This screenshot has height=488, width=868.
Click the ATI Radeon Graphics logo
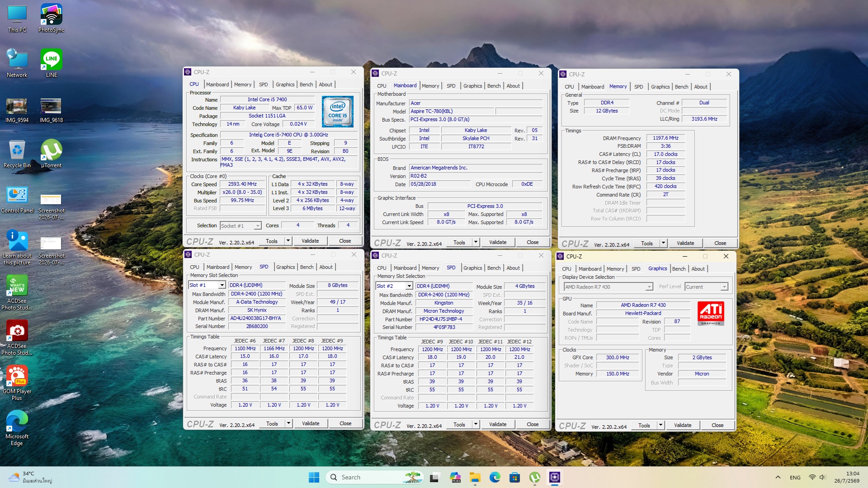pyautogui.click(x=711, y=313)
